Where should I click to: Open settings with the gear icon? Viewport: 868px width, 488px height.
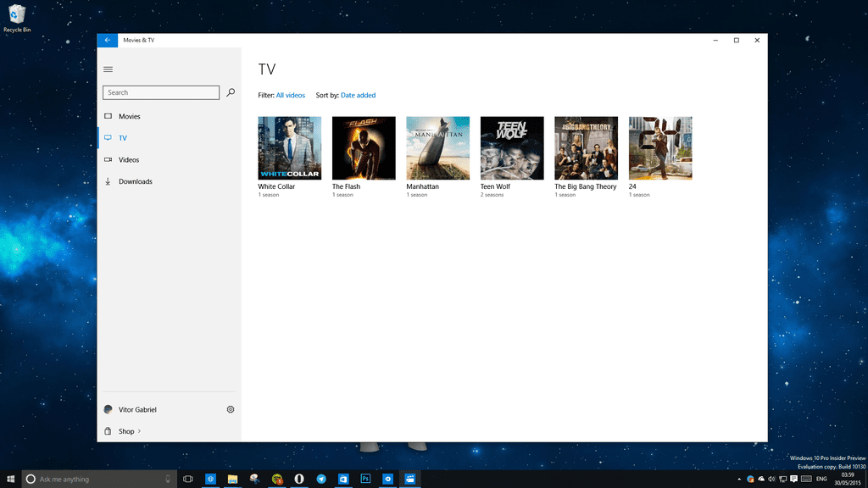[231, 409]
